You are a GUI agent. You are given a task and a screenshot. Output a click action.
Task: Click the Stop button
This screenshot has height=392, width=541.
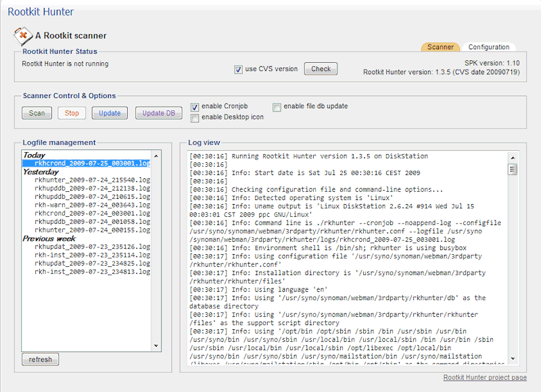pyautogui.click(x=72, y=113)
